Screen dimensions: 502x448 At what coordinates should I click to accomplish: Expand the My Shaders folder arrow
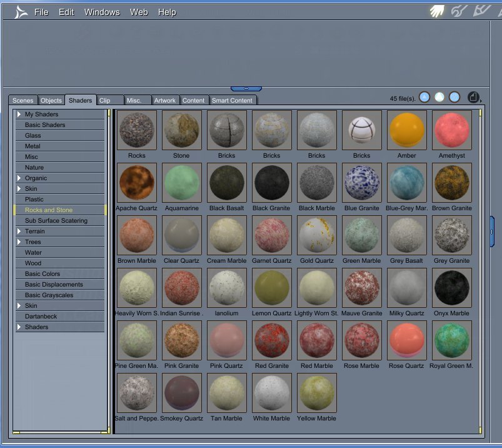coord(19,114)
